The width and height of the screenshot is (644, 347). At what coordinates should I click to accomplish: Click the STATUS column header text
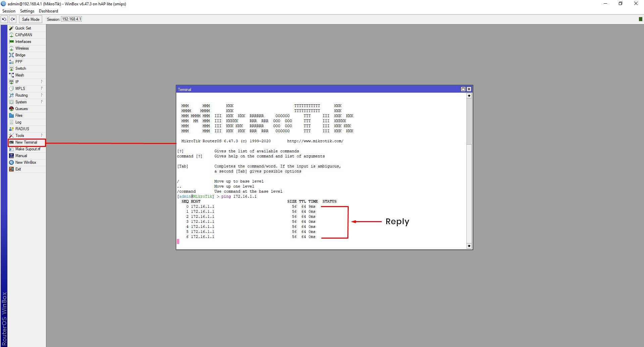(x=330, y=202)
